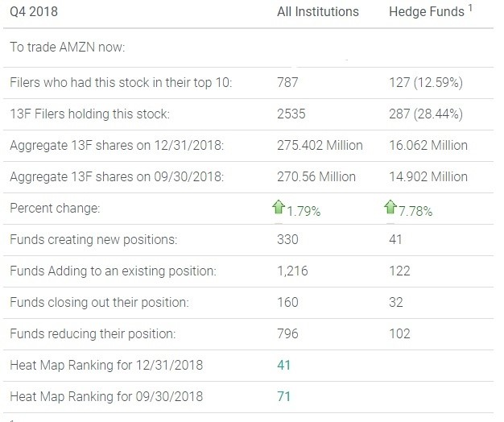Click the 796 funds reducing value
This screenshot has height=422, width=504.
(x=287, y=333)
